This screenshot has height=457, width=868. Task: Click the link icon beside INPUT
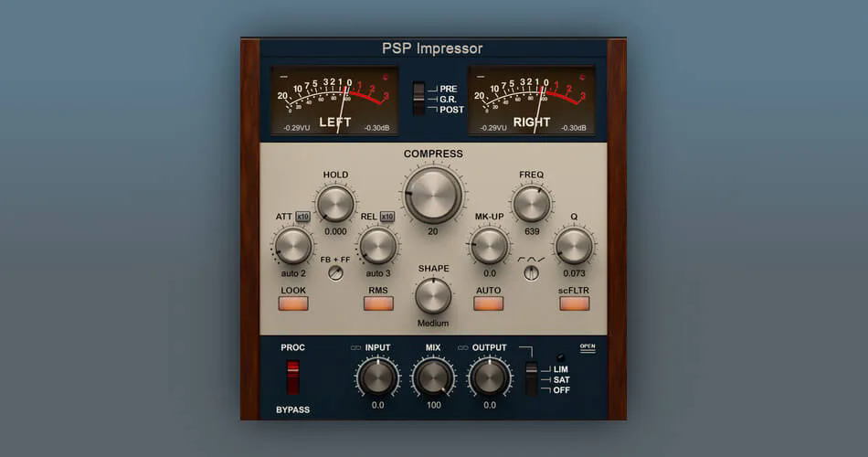point(356,348)
